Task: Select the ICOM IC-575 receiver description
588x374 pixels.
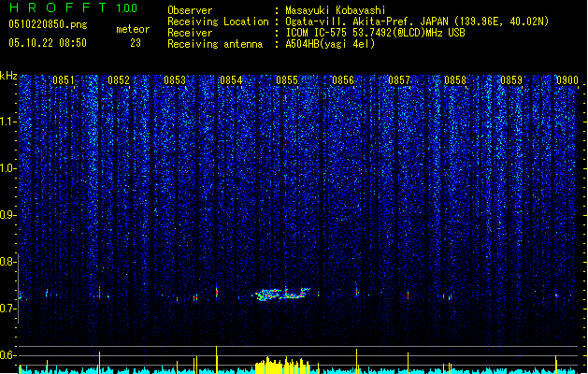Action: (375, 33)
